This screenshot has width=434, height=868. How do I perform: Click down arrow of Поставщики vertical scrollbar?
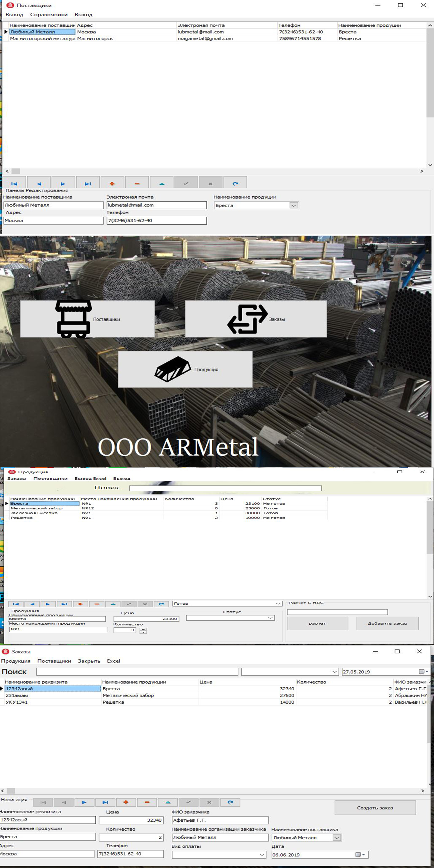(x=430, y=165)
